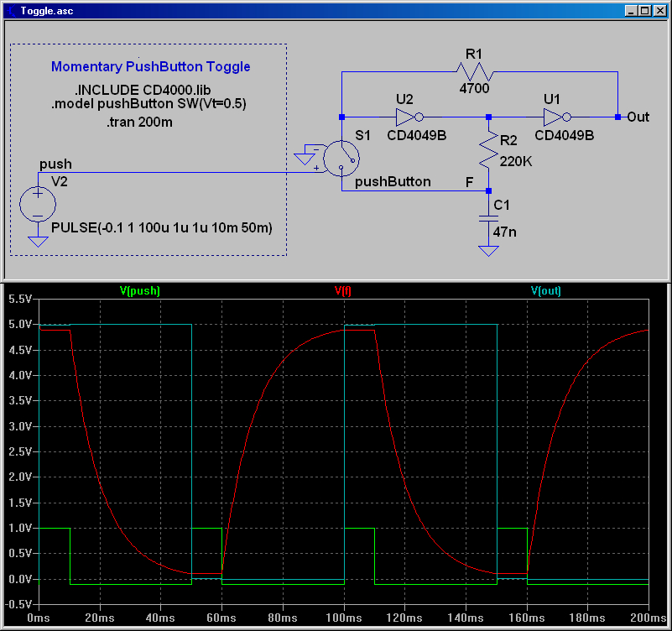672x631 pixels.
Task: Click the 100ms time axis label
Action: [x=344, y=618]
